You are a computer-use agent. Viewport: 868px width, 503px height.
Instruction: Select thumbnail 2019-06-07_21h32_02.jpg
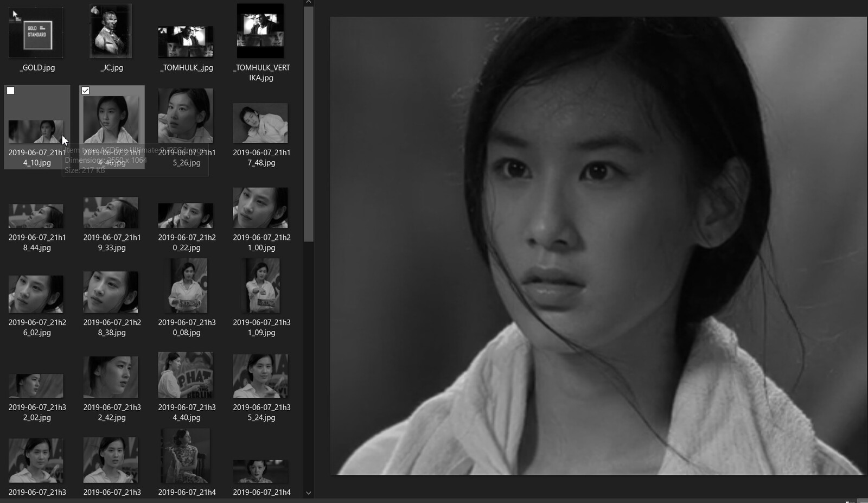pos(36,386)
